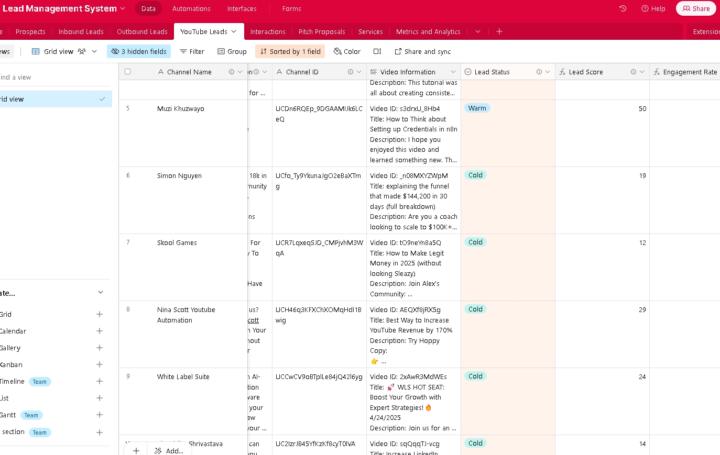The height and width of the screenshot is (455, 720).
Task: Click row height icon
Action: tap(377, 51)
